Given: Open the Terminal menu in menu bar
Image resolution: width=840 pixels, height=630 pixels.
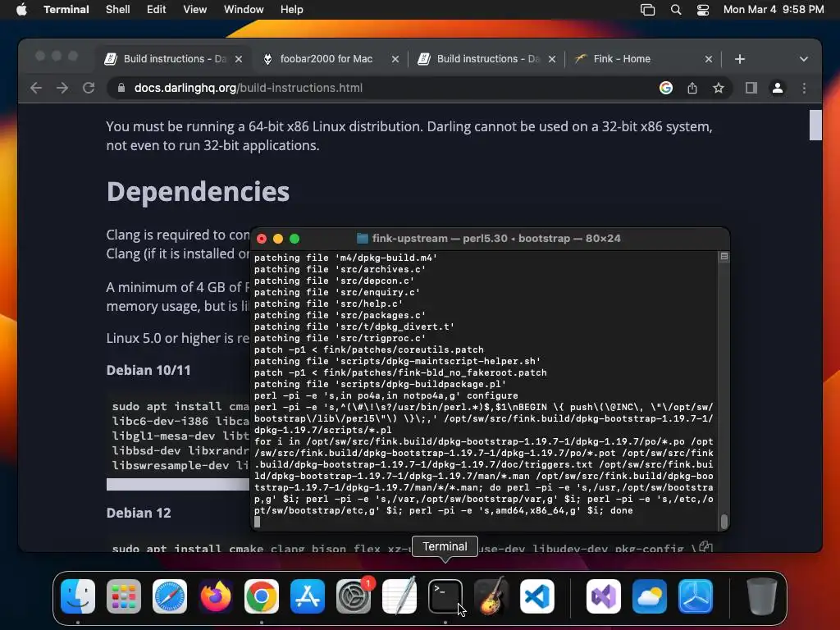Looking at the screenshot, I should [66, 10].
